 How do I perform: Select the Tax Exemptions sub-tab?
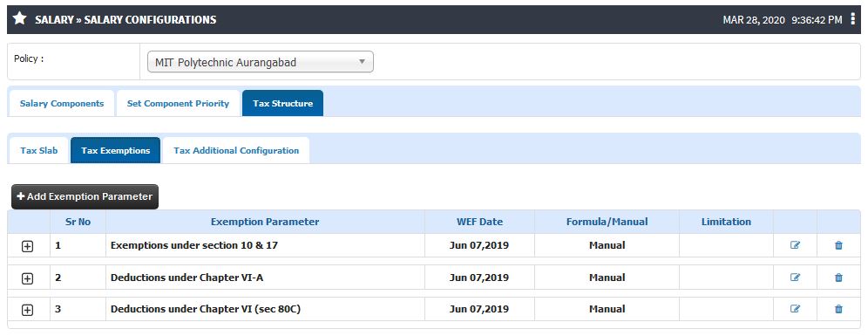[x=116, y=151]
